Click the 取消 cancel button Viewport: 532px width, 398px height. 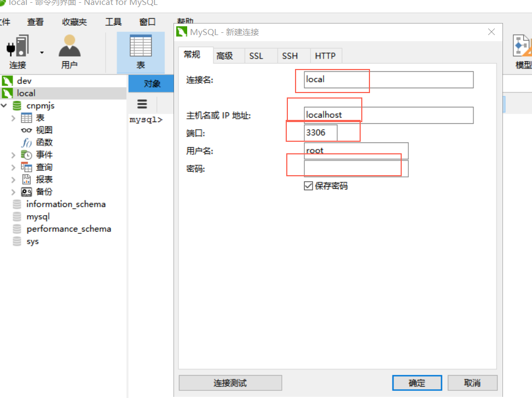coord(472,383)
